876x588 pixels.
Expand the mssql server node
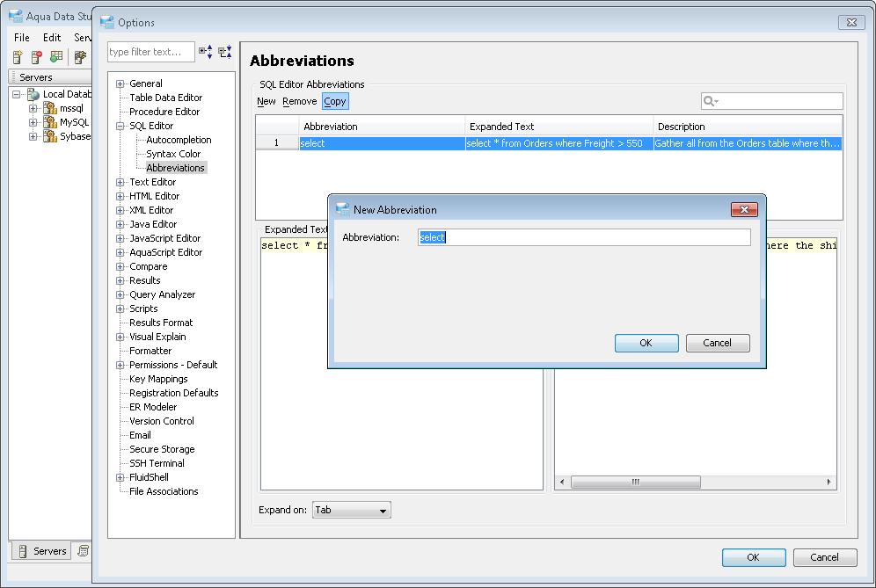point(33,108)
